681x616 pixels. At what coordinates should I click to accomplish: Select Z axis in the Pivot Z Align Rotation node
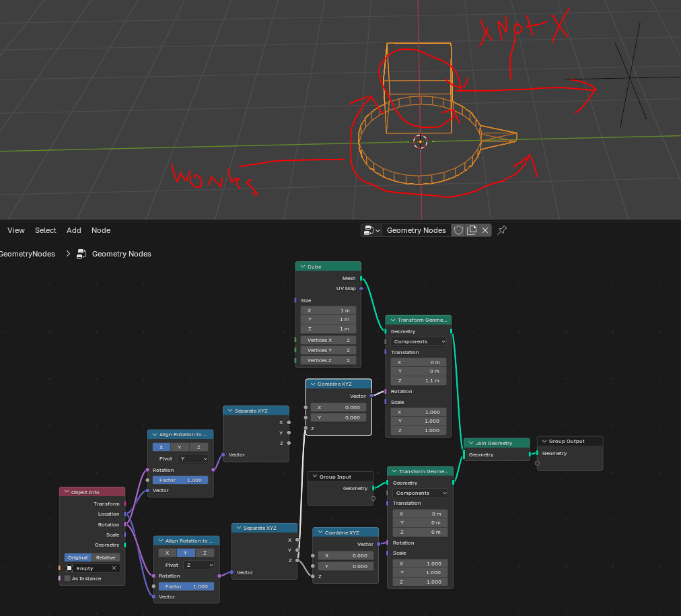coord(205,553)
